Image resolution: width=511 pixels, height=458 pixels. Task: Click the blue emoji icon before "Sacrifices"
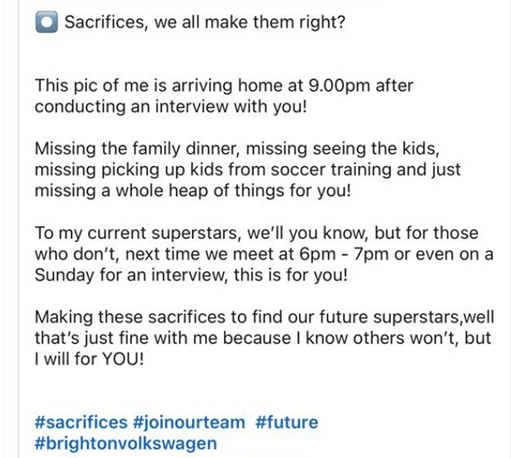46,22
